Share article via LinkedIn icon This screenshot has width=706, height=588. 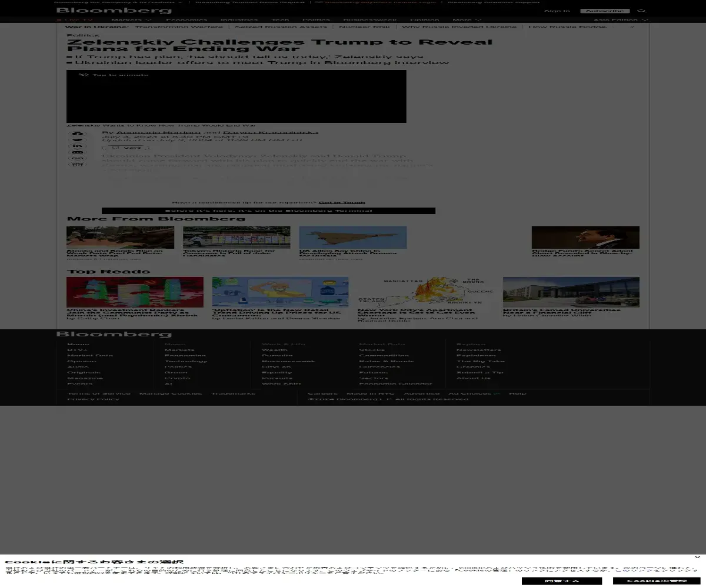78,146
